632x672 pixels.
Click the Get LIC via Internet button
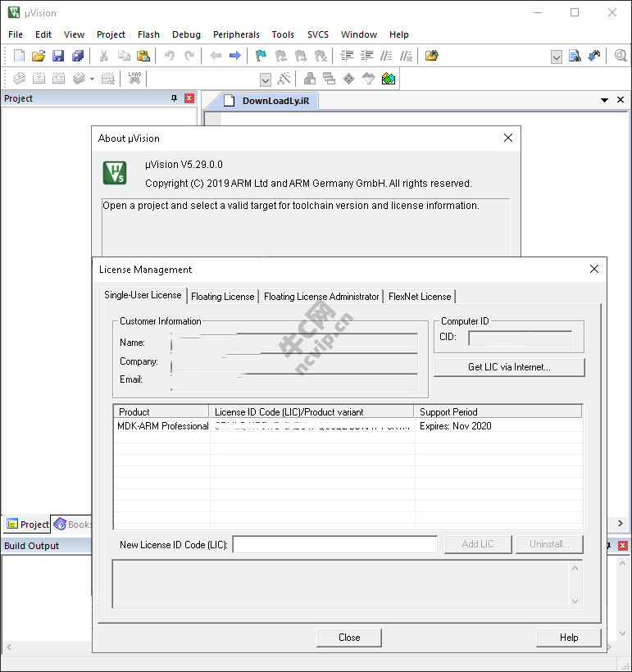coord(509,367)
